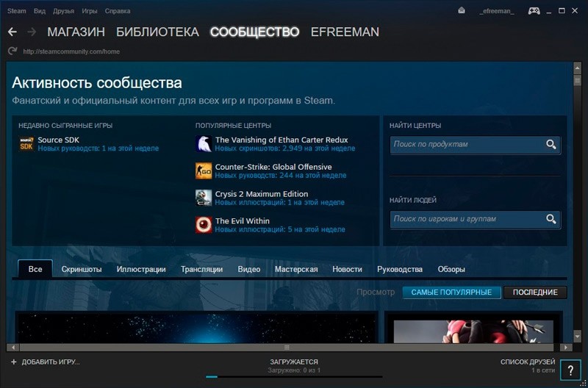Switch to the Новости tab
The height and width of the screenshot is (388, 588).
pyautogui.click(x=347, y=269)
